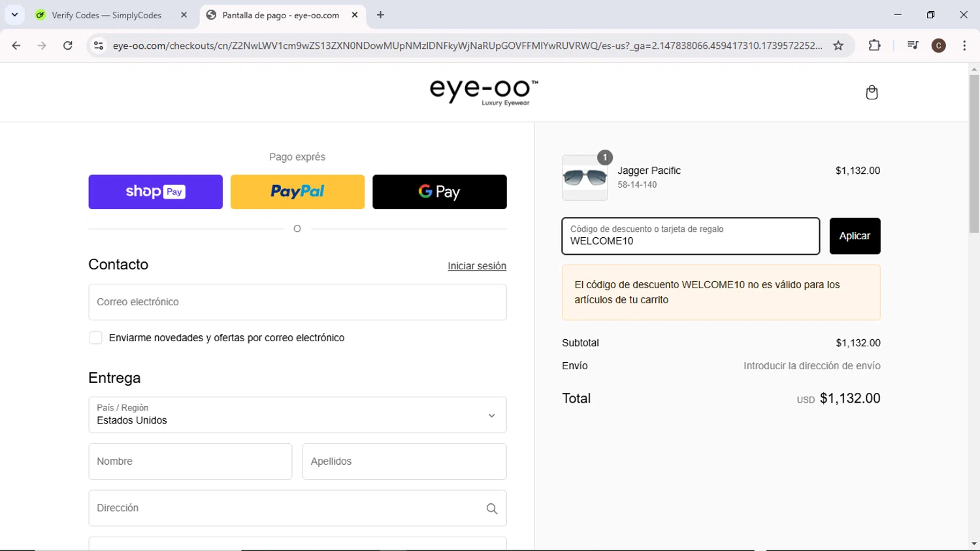Click the address search magnifier icon
The width and height of the screenshot is (980, 551).
point(492,509)
